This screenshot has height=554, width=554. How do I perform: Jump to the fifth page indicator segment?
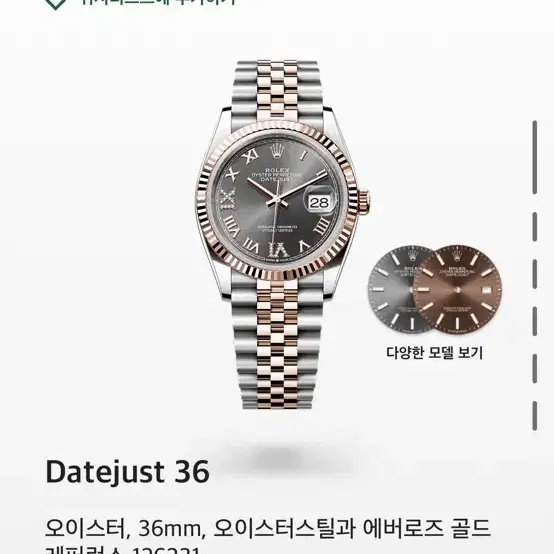pos(535,369)
